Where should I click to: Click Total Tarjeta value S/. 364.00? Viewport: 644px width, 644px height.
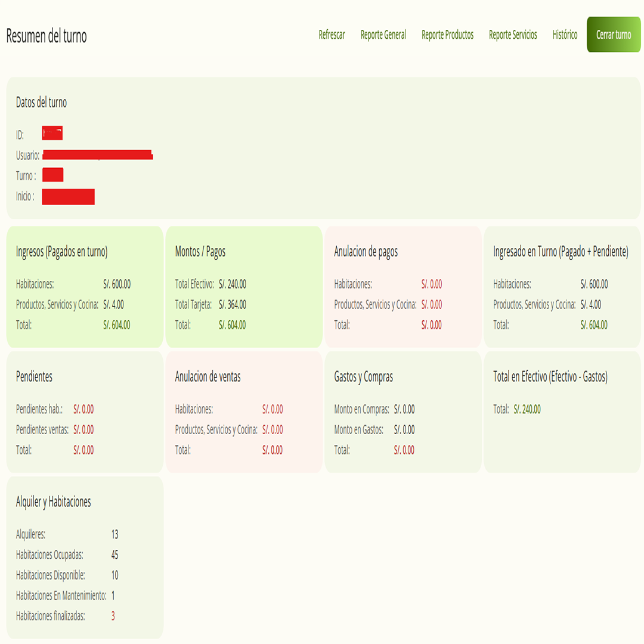233,305
